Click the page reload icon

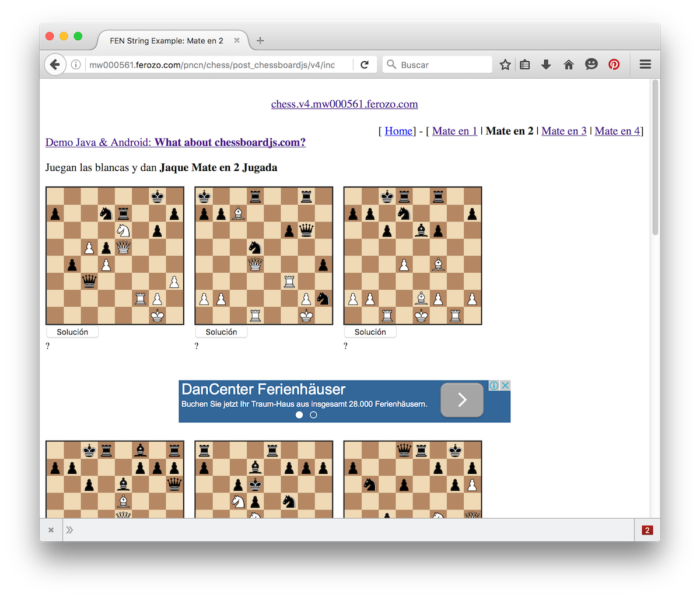click(x=365, y=64)
